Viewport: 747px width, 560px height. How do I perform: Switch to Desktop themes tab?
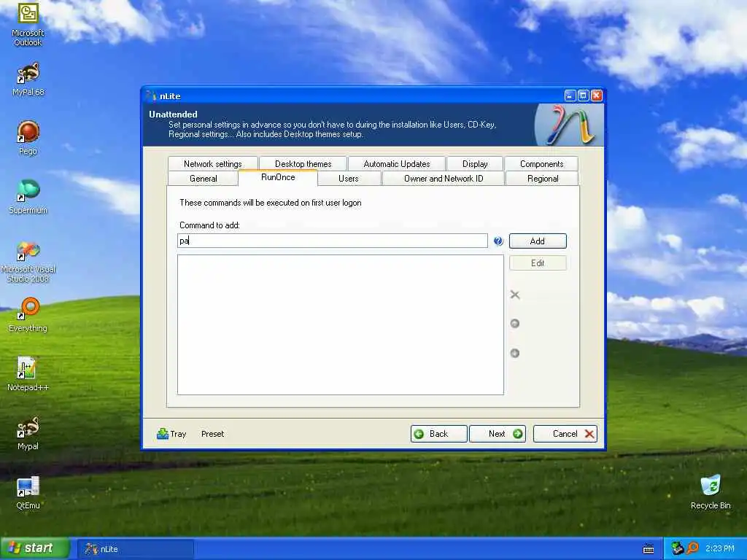(303, 164)
